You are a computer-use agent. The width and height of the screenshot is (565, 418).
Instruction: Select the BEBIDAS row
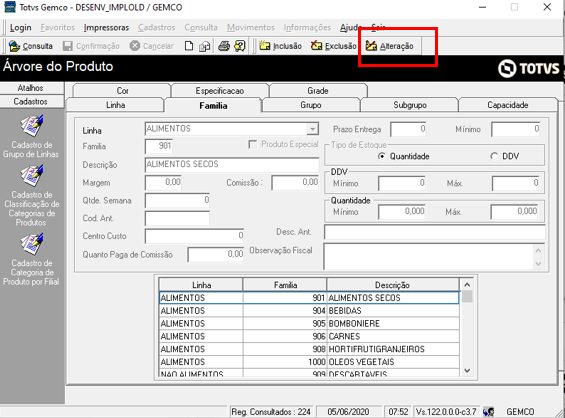pyautogui.click(x=309, y=311)
